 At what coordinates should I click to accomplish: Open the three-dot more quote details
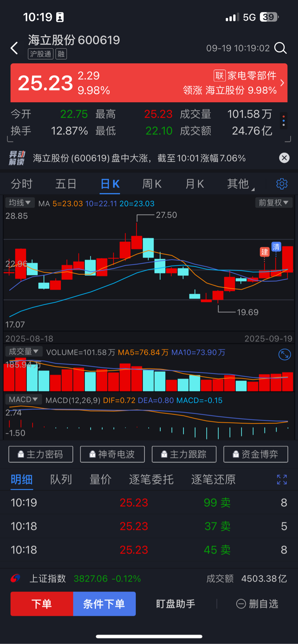coord(284,121)
